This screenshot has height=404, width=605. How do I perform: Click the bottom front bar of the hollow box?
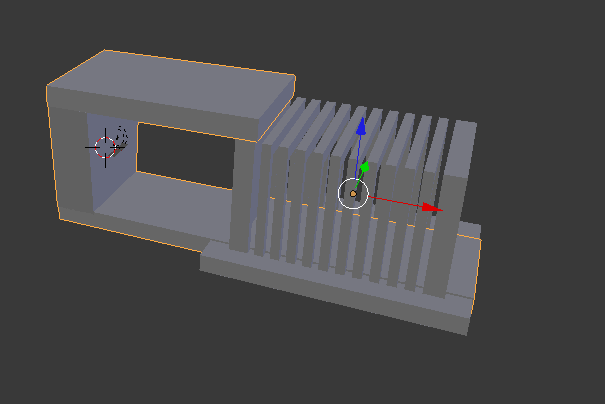[131, 228]
